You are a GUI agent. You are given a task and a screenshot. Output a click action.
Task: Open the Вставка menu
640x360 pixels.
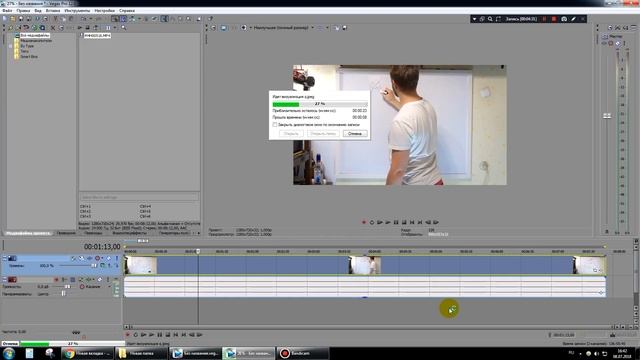click(53, 11)
